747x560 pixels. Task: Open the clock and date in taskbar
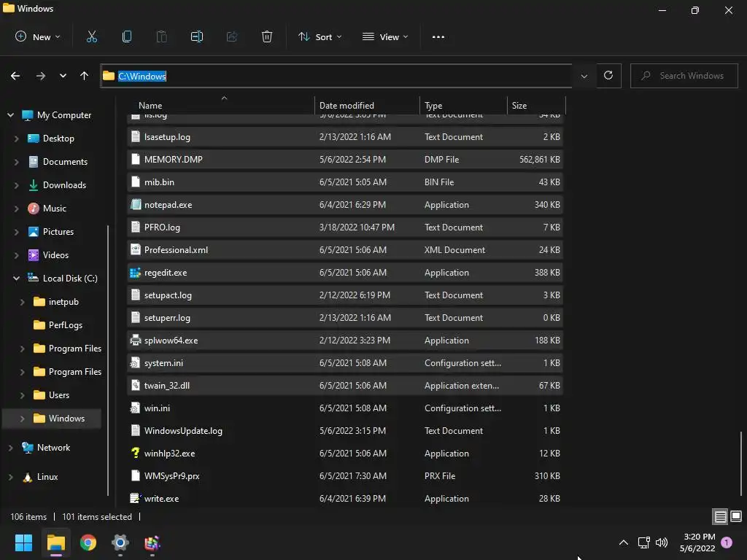coord(697,542)
